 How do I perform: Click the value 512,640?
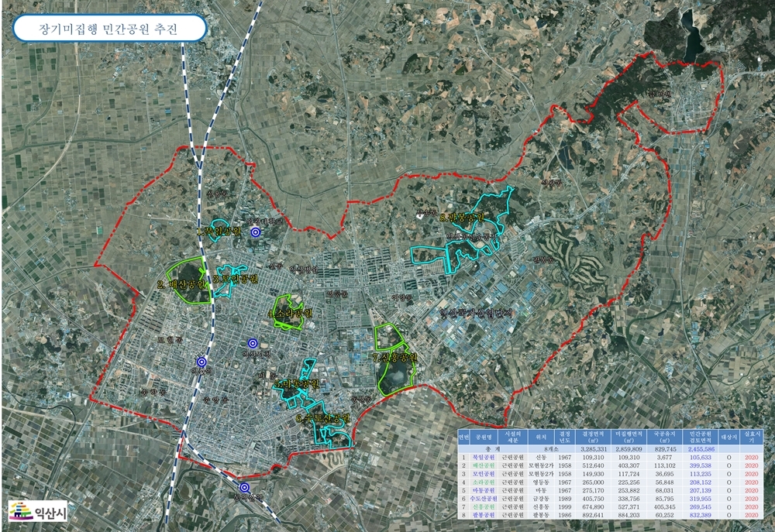[593, 465]
